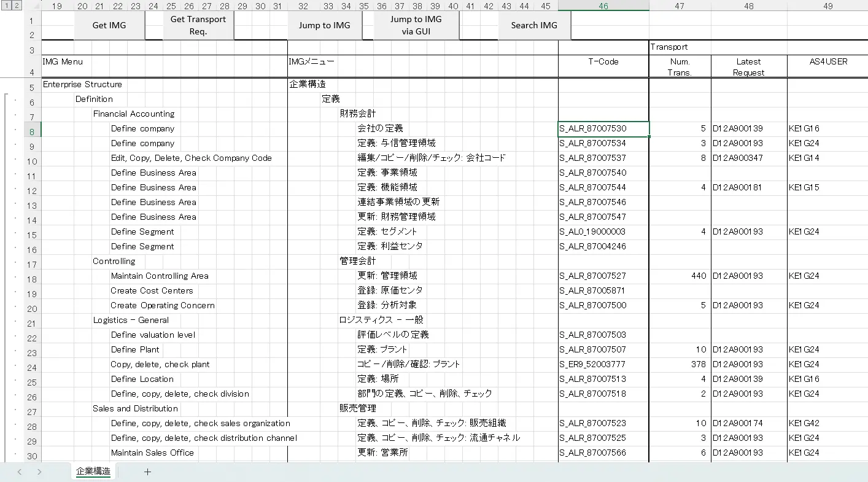Select row header 30
This screenshot has height=482, width=868.
(33, 454)
